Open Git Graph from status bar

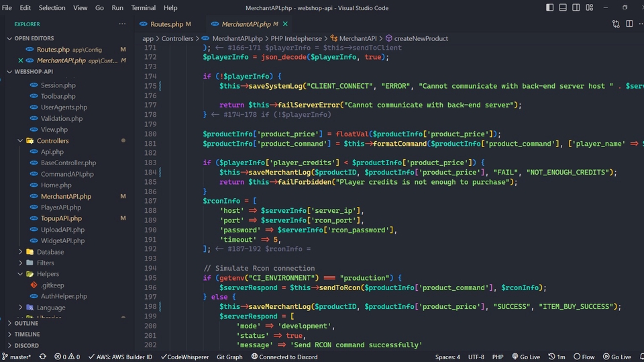pyautogui.click(x=229, y=357)
